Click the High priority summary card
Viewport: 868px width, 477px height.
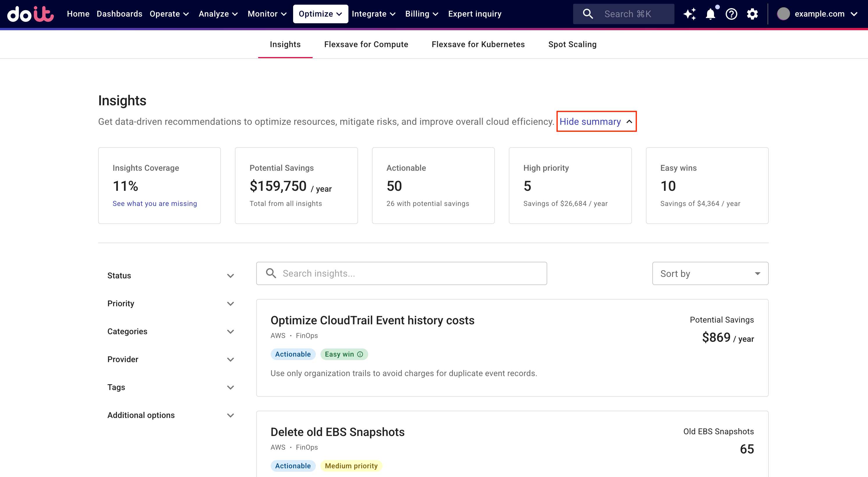coord(570,186)
